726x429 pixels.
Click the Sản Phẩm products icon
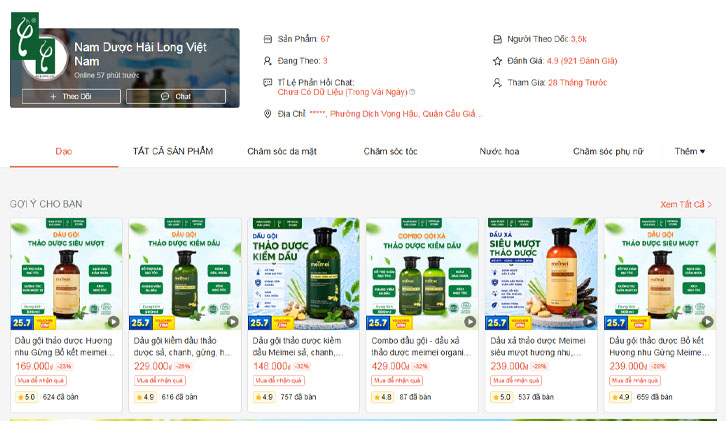point(268,39)
